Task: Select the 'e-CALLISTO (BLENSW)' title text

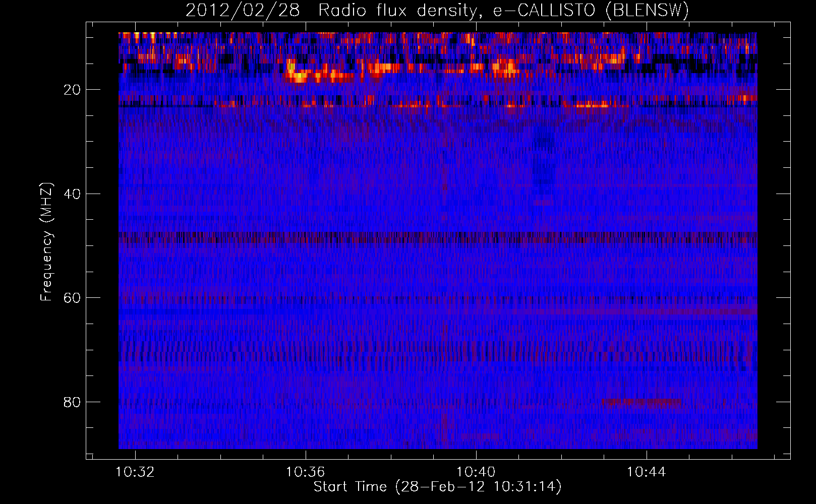Action: coord(591,11)
